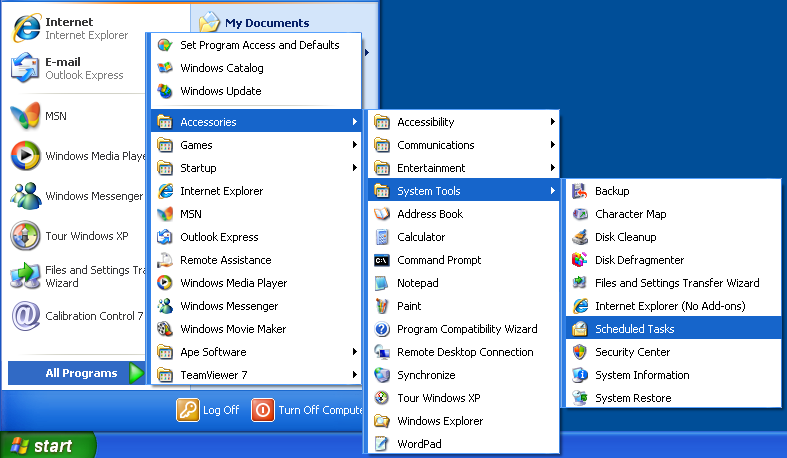Click Log Off button

tap(208, 410)
